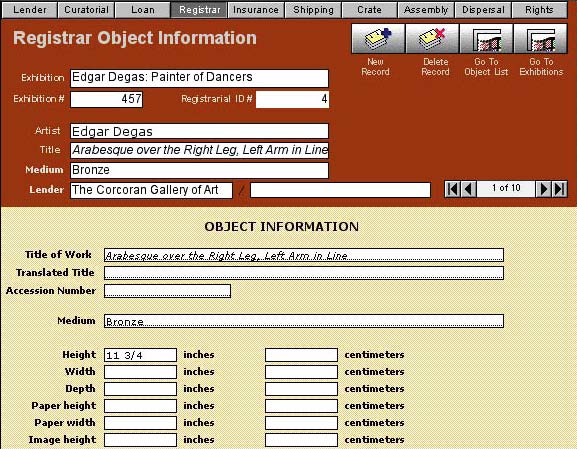Click the Image height centimeters field
Image resolution: width=577 pixels, height=449 pixels.
(x=301, y=440)
